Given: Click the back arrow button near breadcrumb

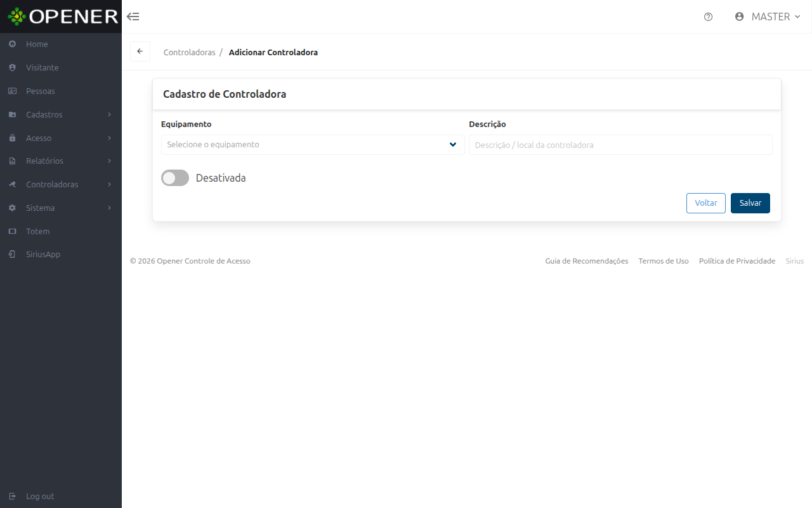Looking at the screenshot, I should tap(140, 51).
